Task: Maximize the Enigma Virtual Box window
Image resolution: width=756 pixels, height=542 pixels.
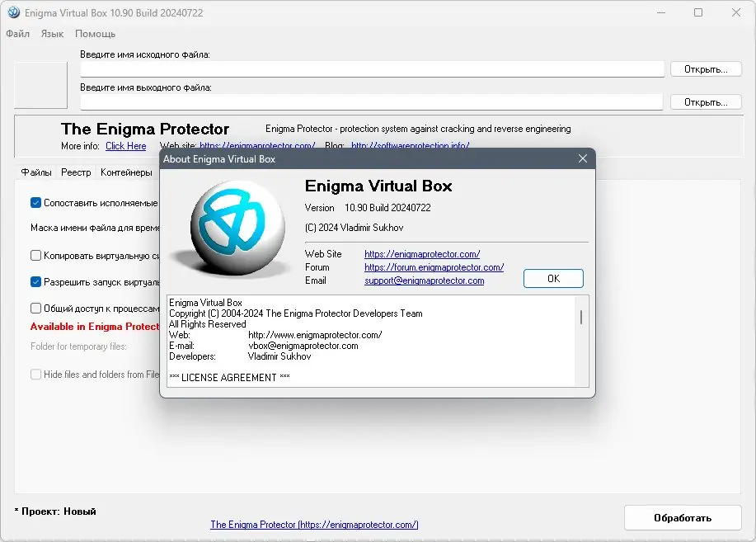Action: [698, 12]
